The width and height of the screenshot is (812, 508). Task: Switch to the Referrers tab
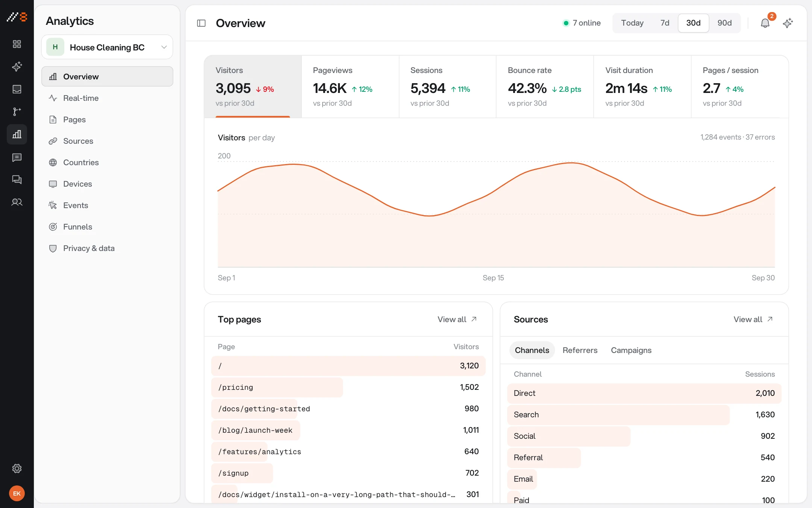pos(580,350)
